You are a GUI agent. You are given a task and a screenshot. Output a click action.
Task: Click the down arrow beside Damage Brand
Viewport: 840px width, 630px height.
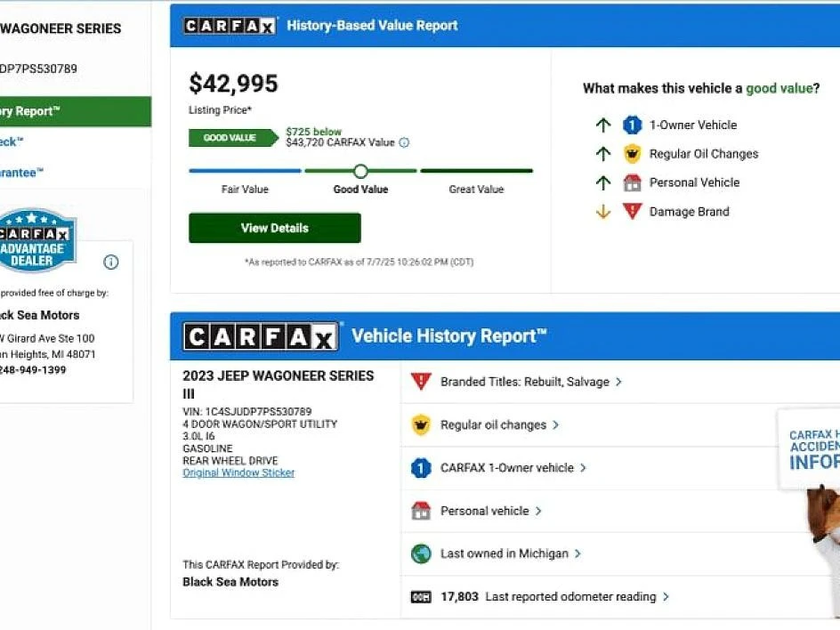click(x=603, y=212)
